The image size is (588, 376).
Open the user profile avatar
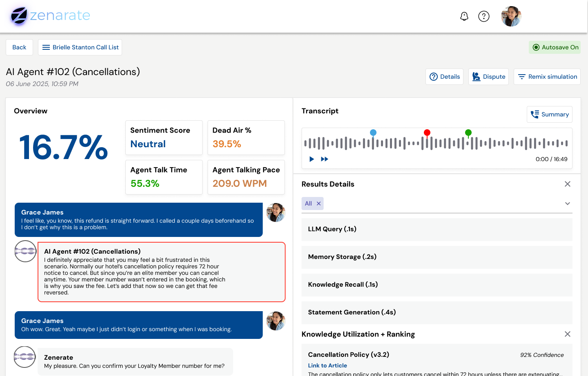[511, 16]
